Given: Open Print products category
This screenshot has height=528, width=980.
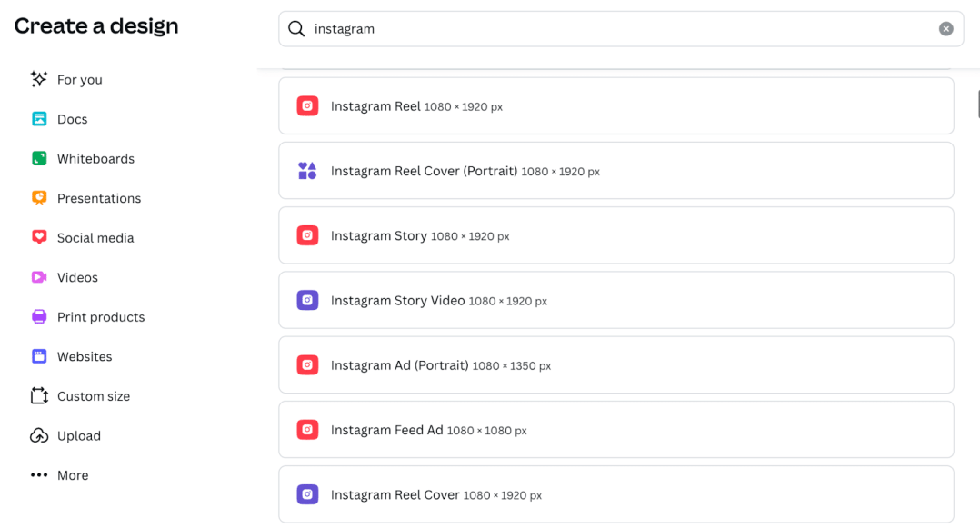Looking at the screenshot, I should [101, 317].
